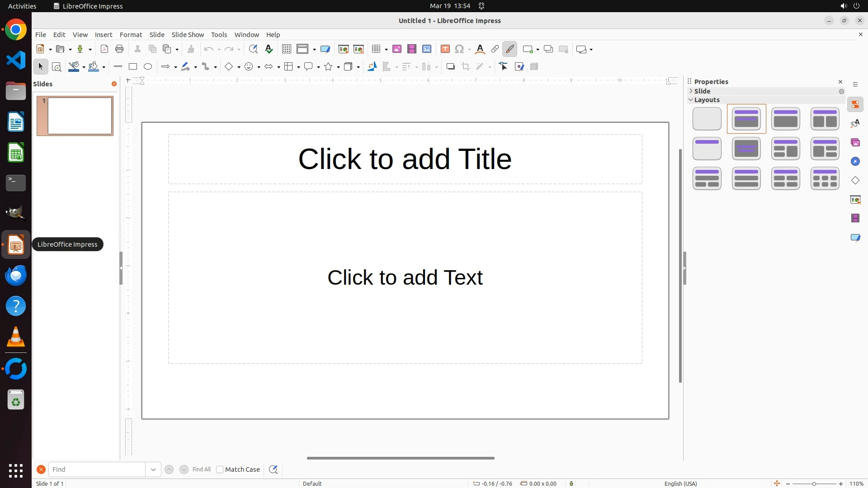Click the Insert Image toolbar icon
This screenshot has height=488, width=868.
tap(397, 49)
